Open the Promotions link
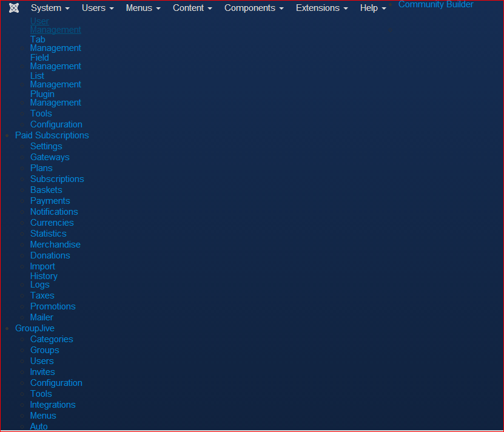Screen dimensions: 504x432 tap(53, 306)
